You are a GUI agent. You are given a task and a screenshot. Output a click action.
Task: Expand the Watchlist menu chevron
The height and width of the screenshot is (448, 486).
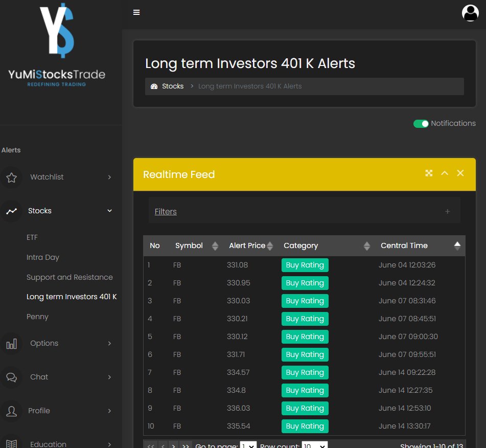(109, 177)
